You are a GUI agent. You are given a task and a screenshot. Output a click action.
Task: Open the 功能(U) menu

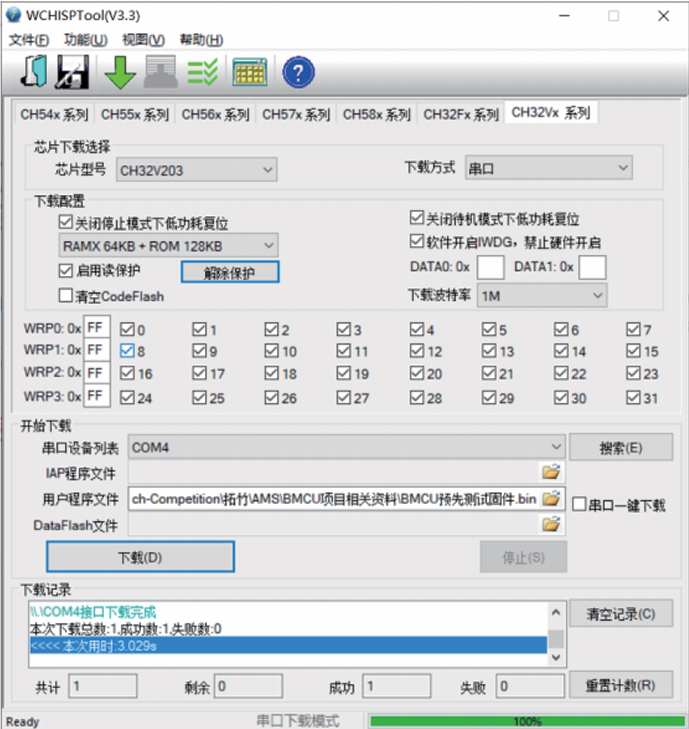[86, 40]
